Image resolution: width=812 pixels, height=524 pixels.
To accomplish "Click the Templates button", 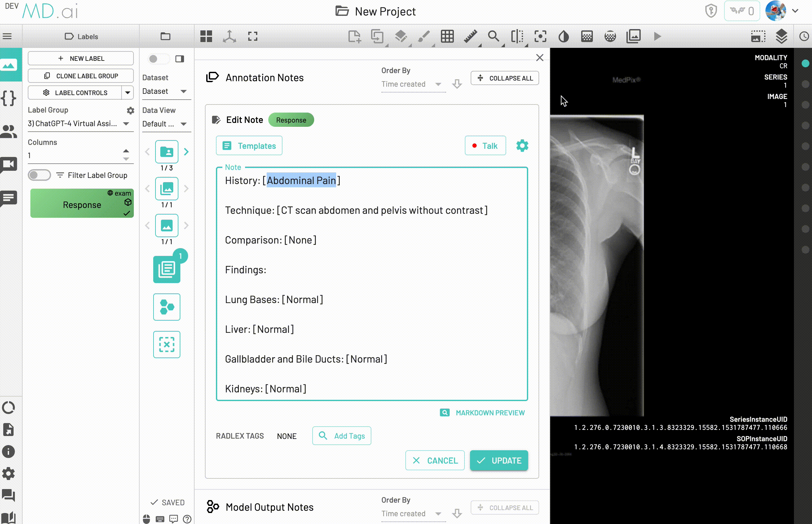I will point(249,146).
